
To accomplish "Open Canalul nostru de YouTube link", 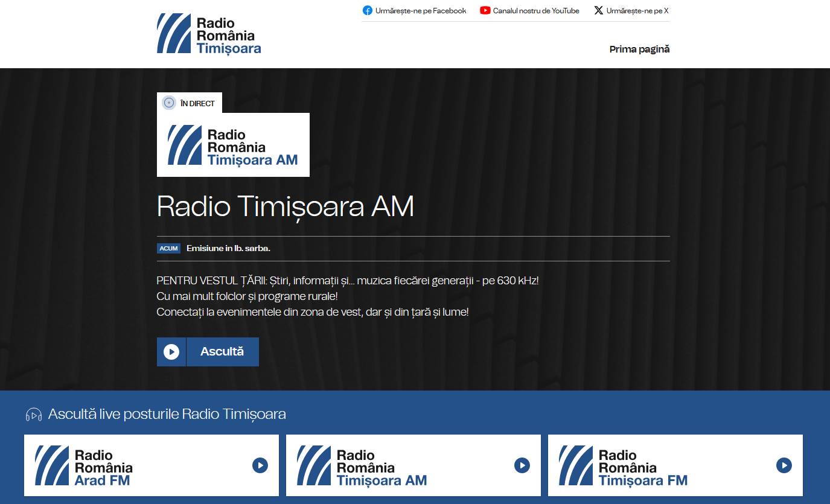I will tap(535, 10).
